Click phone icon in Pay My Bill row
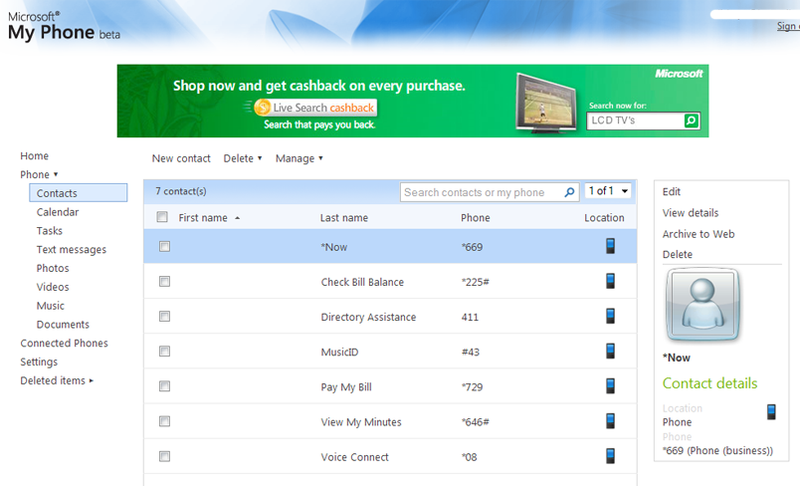800x486 pixels. click(x=610, y=386)
